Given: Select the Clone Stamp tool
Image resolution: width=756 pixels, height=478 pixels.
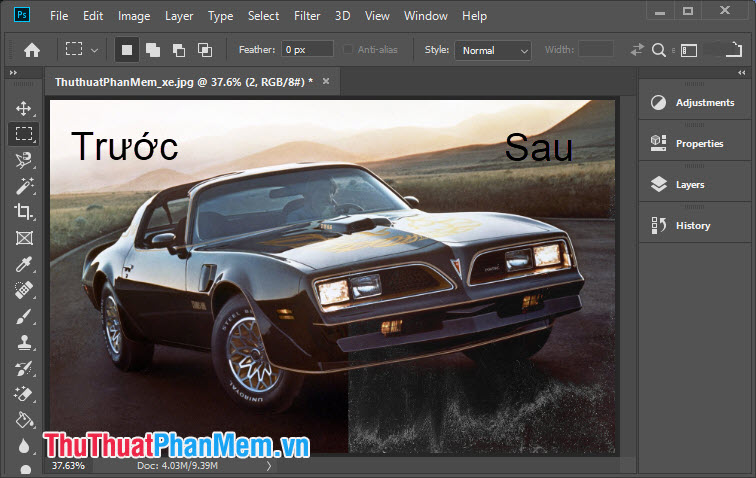Looking at the screenshot, I should [24, 342].
